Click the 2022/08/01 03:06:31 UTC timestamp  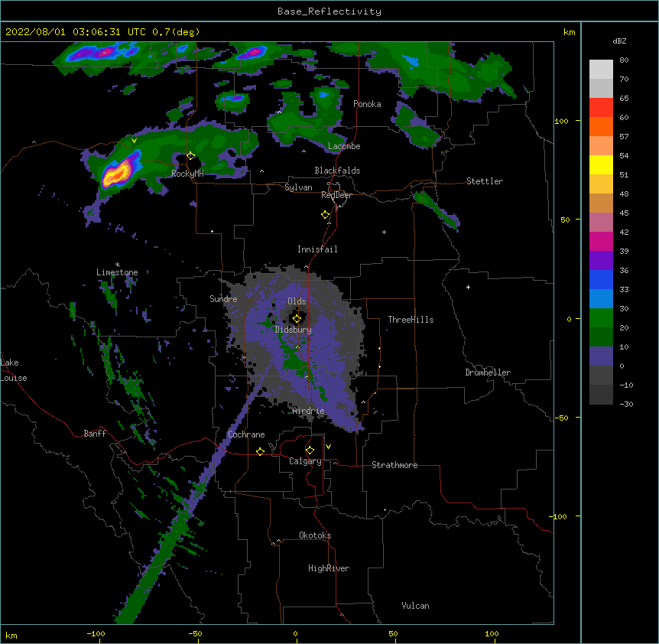click(76, 32)
